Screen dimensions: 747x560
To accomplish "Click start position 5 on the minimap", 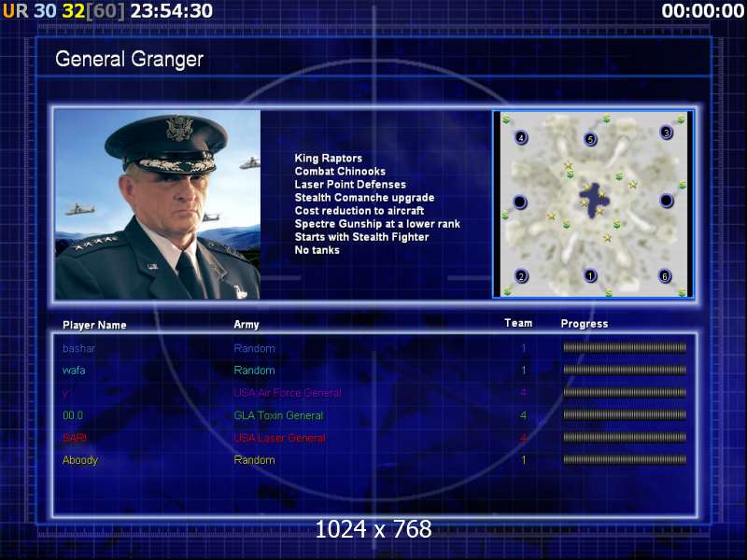I will pyautogui.click(x=590, y=139).
